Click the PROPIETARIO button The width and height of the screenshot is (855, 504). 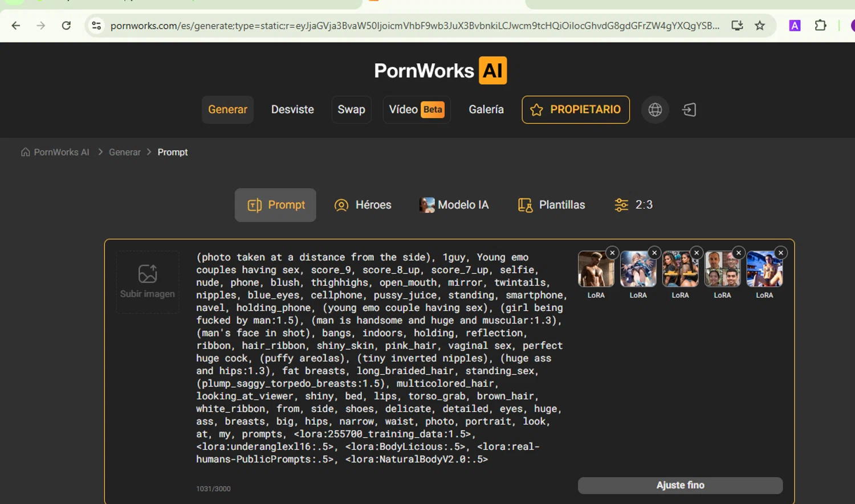(576, 109)
